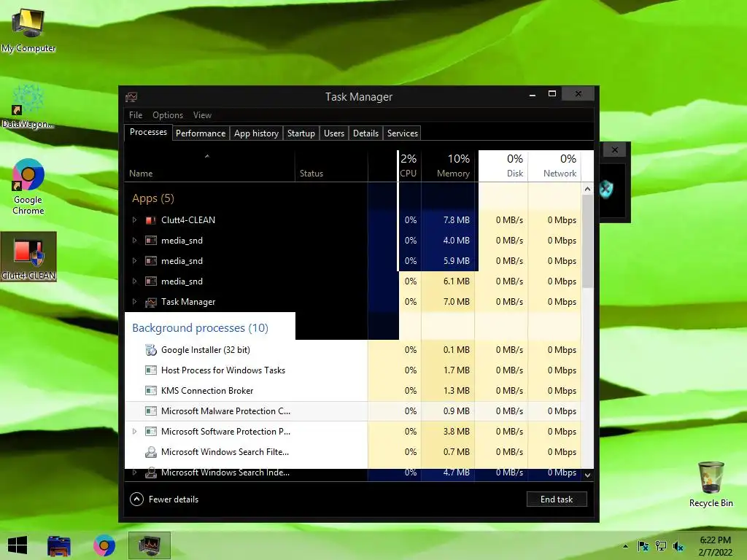The width and height of the screenshot is (747, 560).
Task: Sort by the Name column header
Action: pos(209,166)
